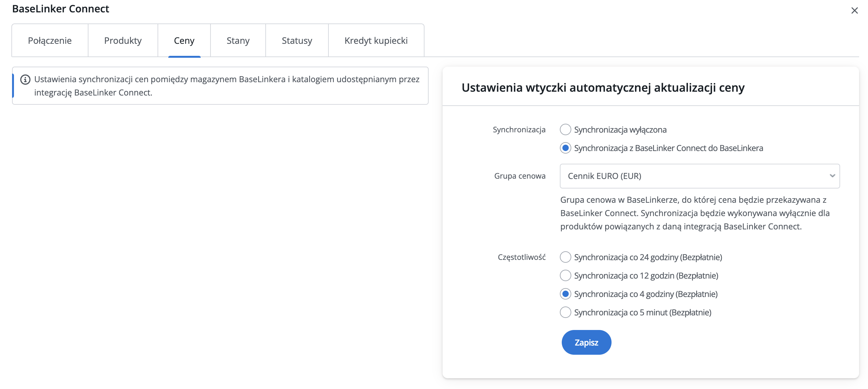Image resolution: width=868 pixels, height=389 pixels.
Task: Select Synchronizacja wyłączona radio option
Action: click(x=566, y=129)
